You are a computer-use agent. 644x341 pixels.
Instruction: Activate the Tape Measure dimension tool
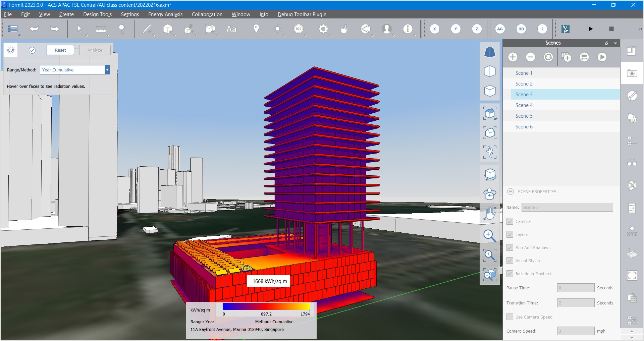(101, 29)
